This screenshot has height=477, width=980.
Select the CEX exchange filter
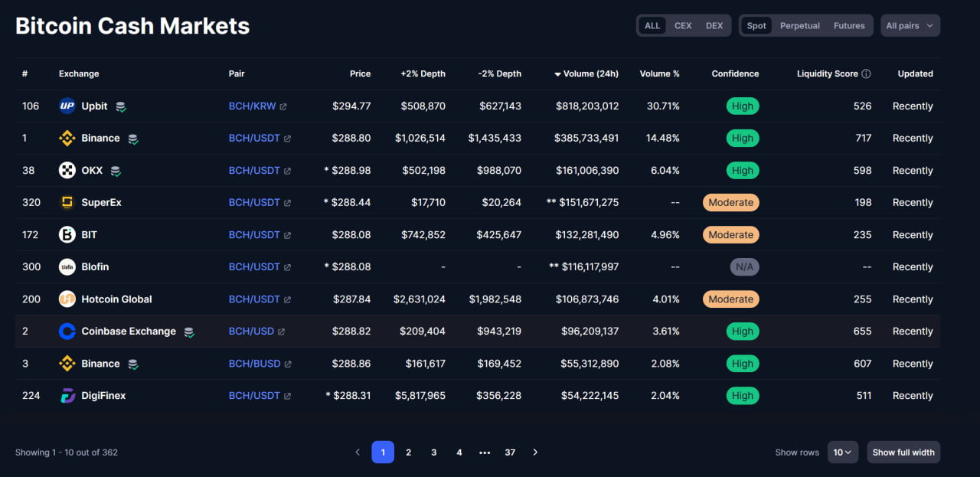coord(683,25)
